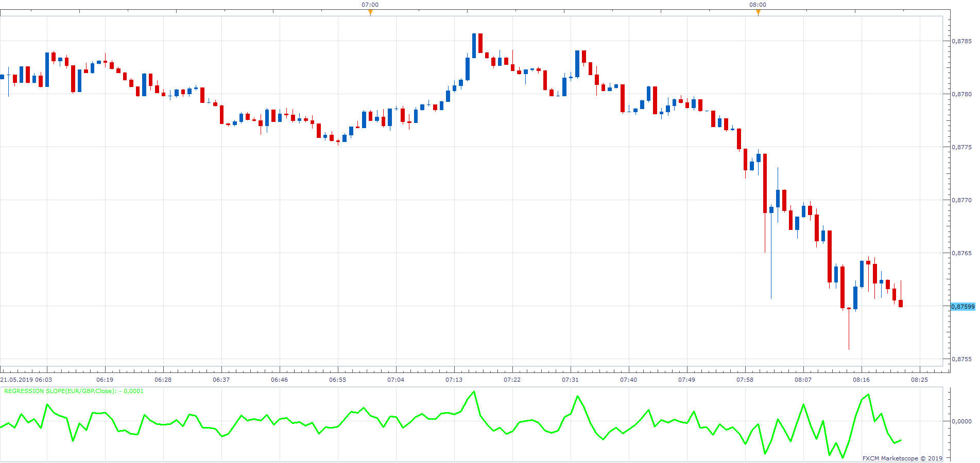Click the 07:13 time axis label

454,380
